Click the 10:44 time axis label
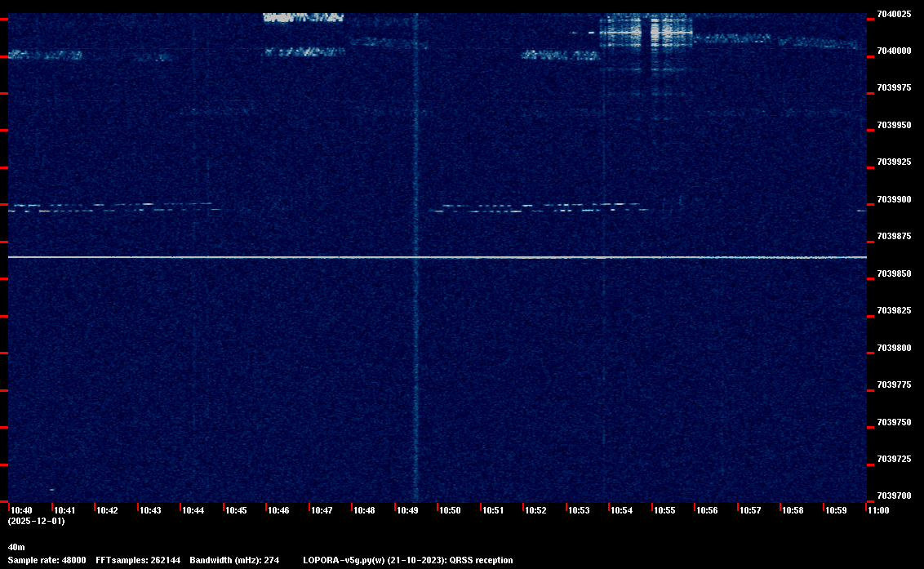This screenshot has width=924, height=569. tap(193, 510)
